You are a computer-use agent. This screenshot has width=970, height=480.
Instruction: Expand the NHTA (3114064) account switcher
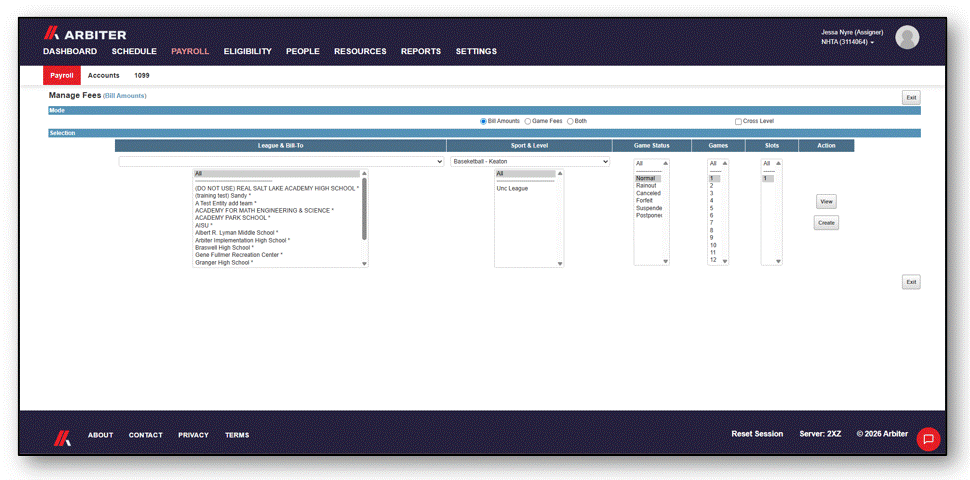848,42
